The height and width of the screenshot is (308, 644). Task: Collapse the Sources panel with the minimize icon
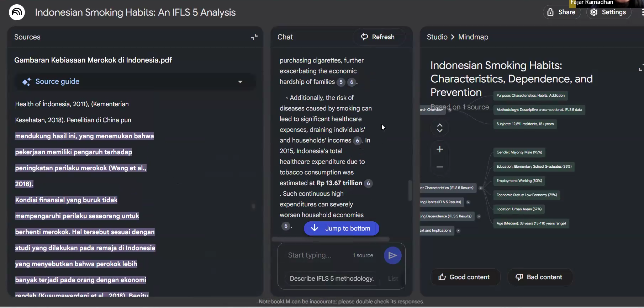pyautogui.click(x=254, y=37)
